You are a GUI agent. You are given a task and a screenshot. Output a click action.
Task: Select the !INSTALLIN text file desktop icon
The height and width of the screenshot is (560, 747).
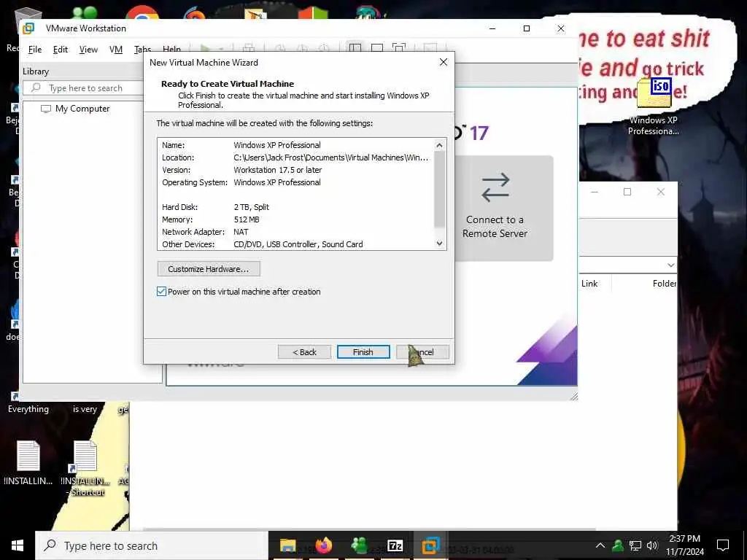pos(28,463)
